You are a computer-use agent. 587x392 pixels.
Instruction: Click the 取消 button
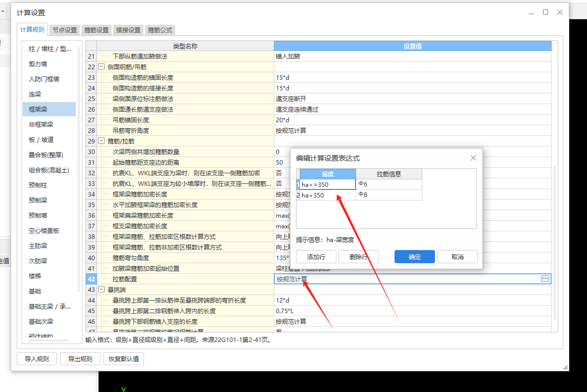pyautogui.click(x=458, y=257)
